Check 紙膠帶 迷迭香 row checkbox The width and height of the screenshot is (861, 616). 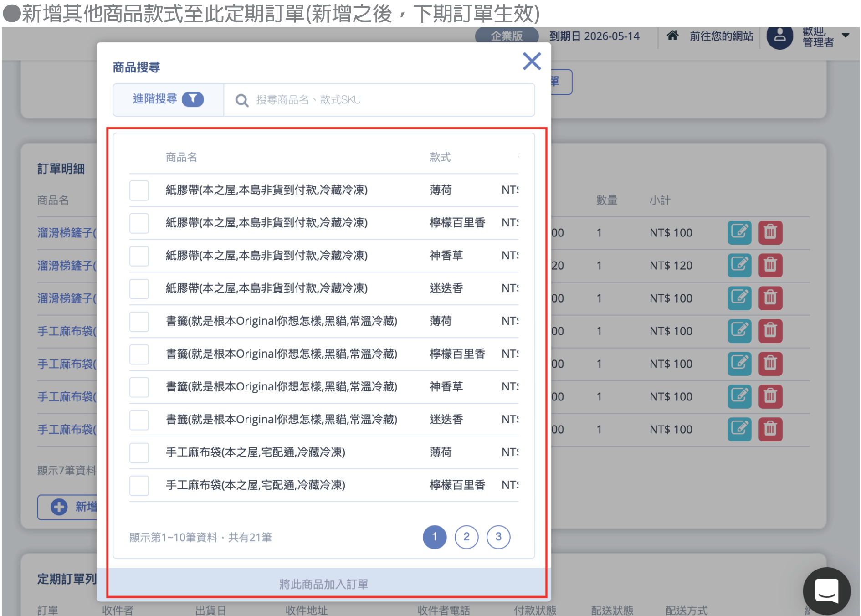139,289
